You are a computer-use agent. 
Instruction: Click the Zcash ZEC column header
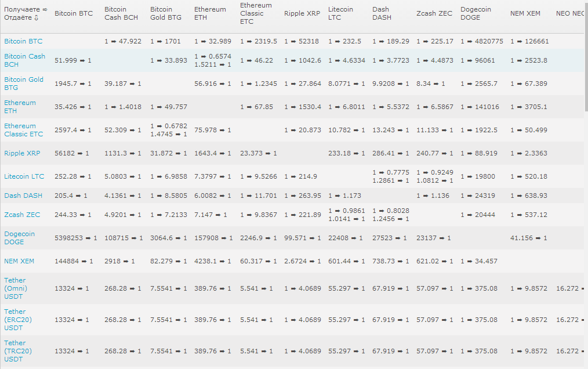434,13
